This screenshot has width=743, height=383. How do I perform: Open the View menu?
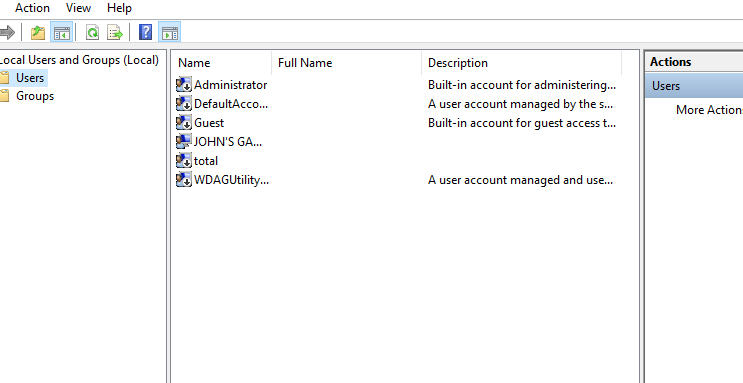pos(78,8)
